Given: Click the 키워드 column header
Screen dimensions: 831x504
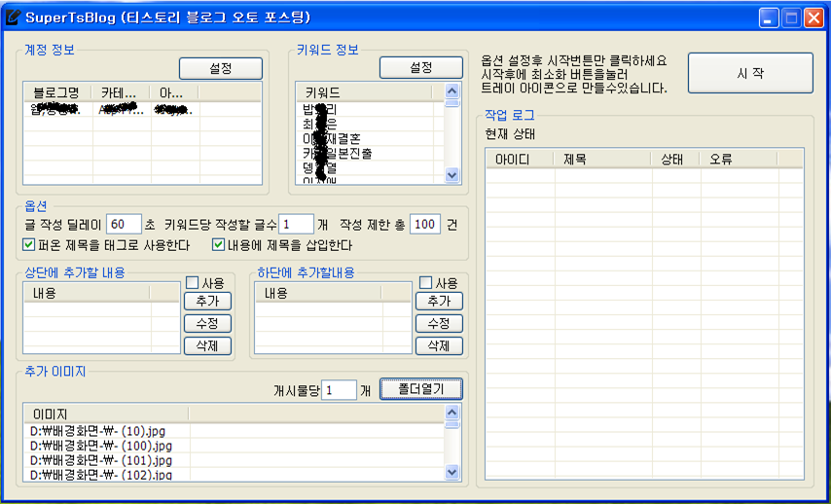Looking at the screenshot, I should point(365,92).
